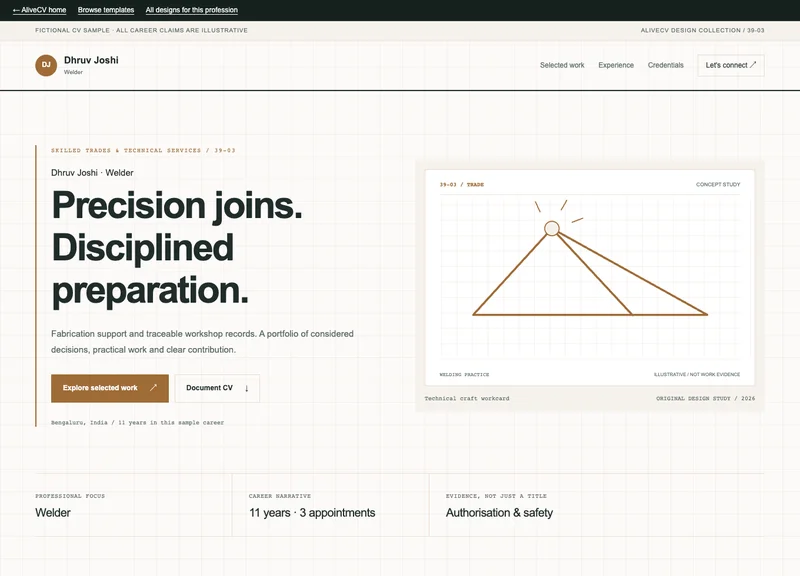Navigate to Selected work section
The image size is (800, 576).
click(562, 65)
